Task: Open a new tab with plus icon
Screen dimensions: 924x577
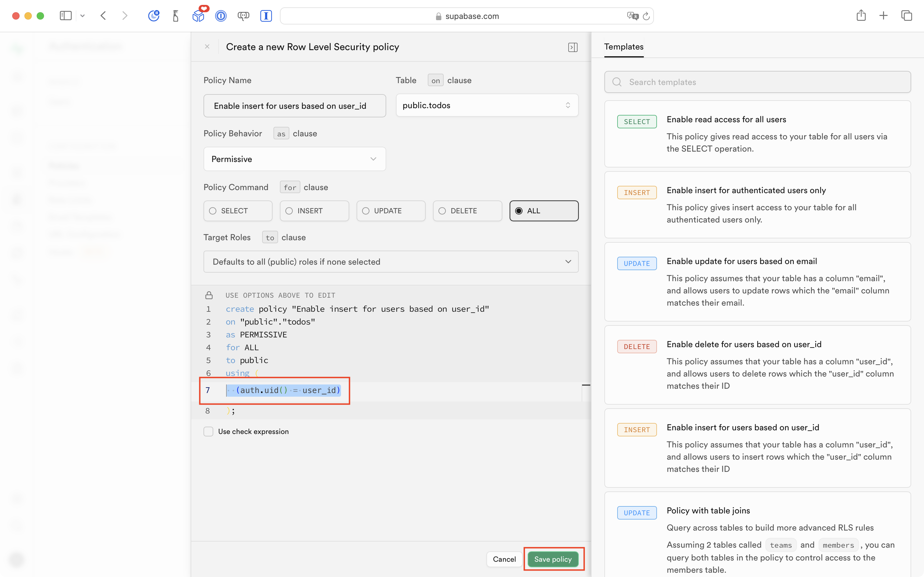Action: [x=884, y=16]
